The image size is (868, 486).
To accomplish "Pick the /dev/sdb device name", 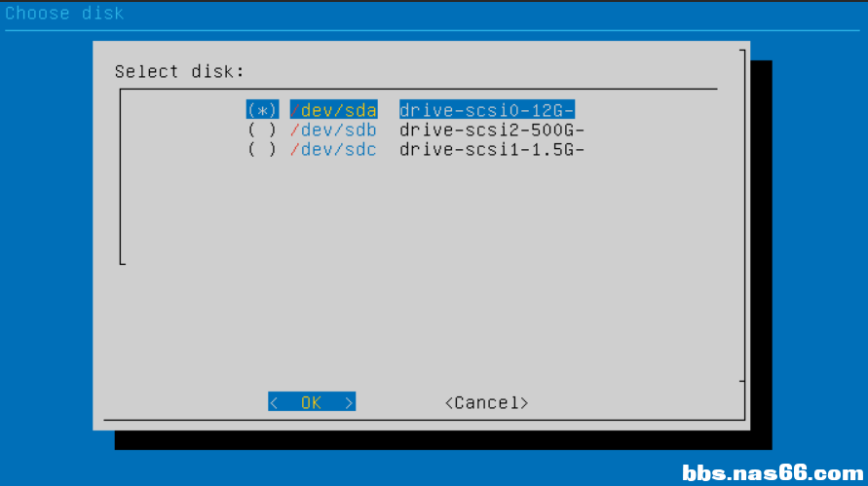I will (333, 131).
